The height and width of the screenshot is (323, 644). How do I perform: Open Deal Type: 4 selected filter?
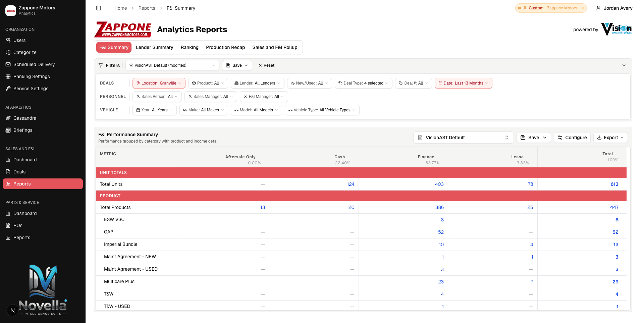pyautogui.click(x=363, y=83)
